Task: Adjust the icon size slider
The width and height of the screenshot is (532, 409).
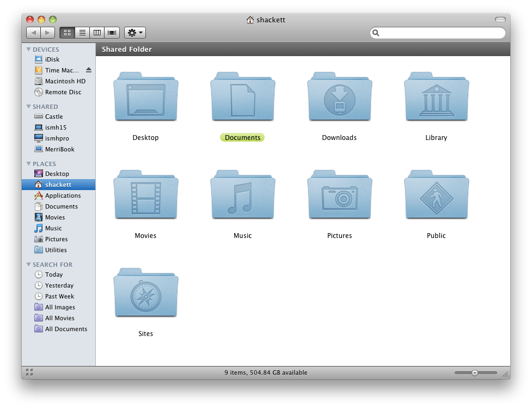Action: [x=476, y=373]
